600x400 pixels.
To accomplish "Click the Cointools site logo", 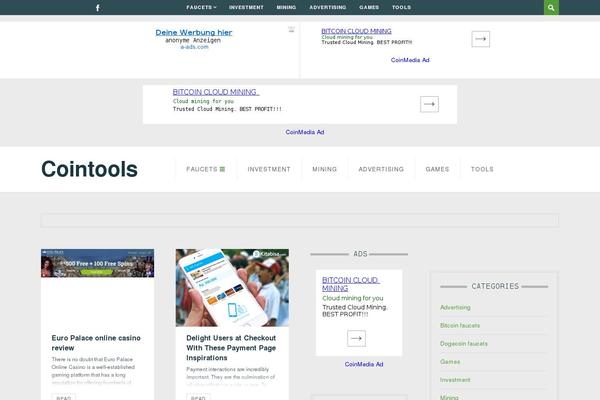I will pyautogui.click(x=89, y=169).
